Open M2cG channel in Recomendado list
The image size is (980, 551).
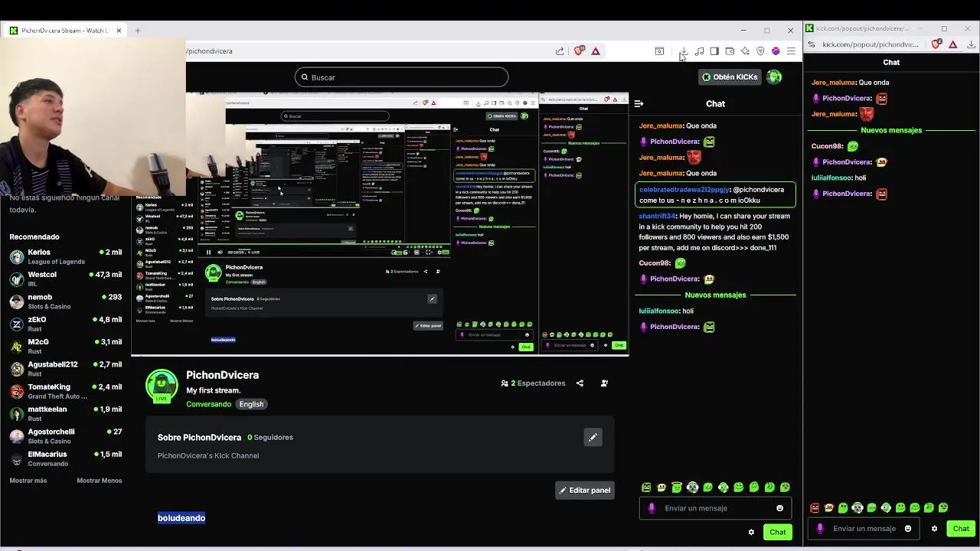[x=65, y=347]
